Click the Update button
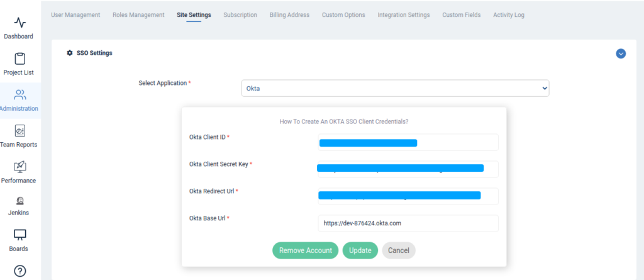The width and height of the screenshot is (644, 280). click(x=360, y=250)
